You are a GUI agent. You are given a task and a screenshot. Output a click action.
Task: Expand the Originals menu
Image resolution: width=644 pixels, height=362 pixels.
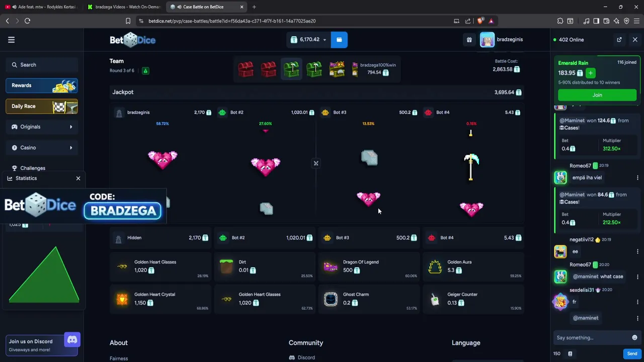tap(42, 127)
